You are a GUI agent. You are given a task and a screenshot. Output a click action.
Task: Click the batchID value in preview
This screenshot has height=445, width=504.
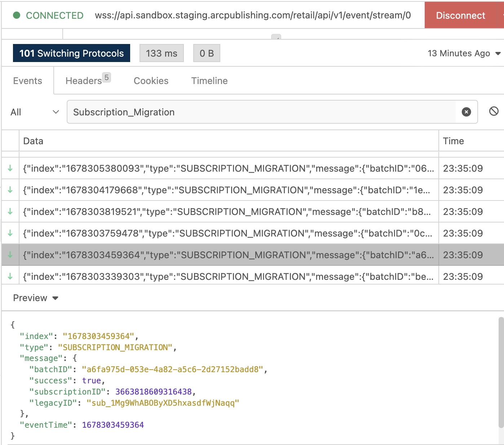click(173, 369)
